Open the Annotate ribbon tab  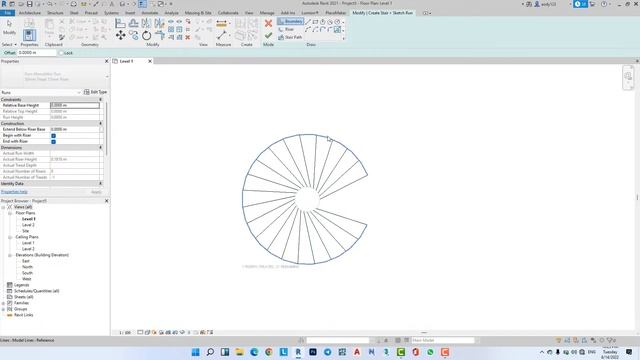(x=150, y=13)
